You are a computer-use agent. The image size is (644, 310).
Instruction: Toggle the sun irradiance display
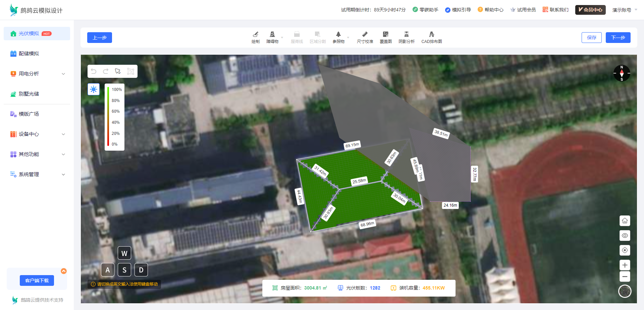click(94, 89)
